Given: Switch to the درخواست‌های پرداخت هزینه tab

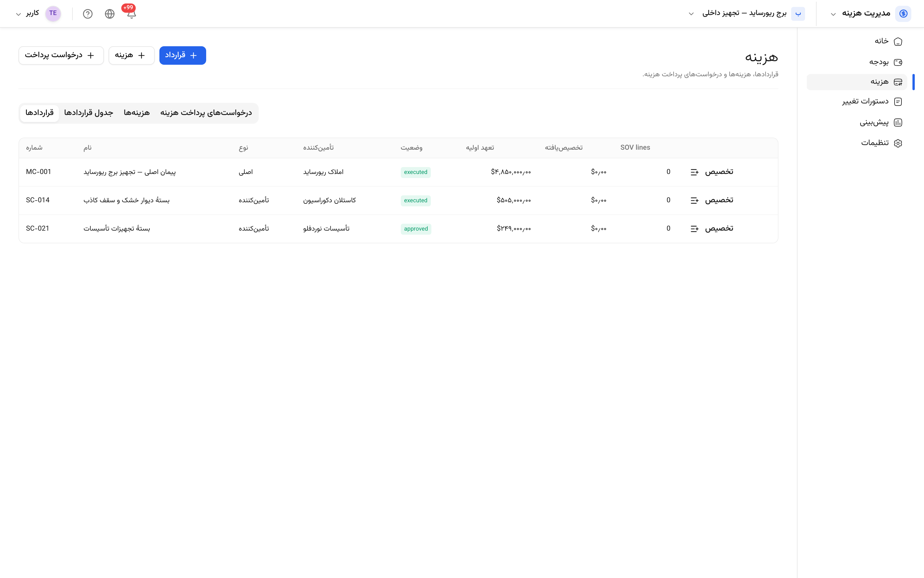Looking at the screenshot, I should point(206,113).
